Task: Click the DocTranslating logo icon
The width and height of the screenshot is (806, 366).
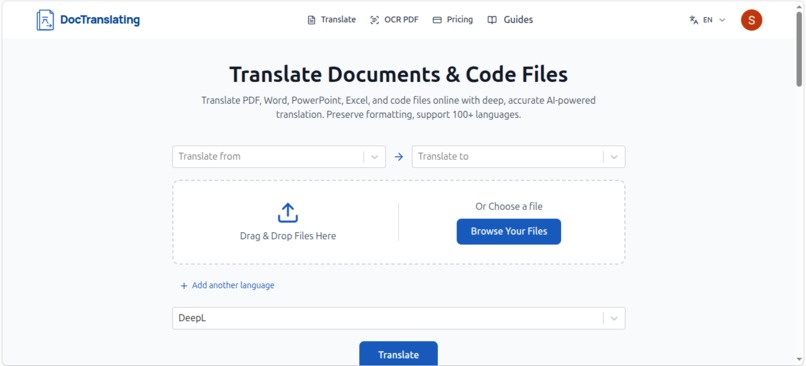Action: 45,20
